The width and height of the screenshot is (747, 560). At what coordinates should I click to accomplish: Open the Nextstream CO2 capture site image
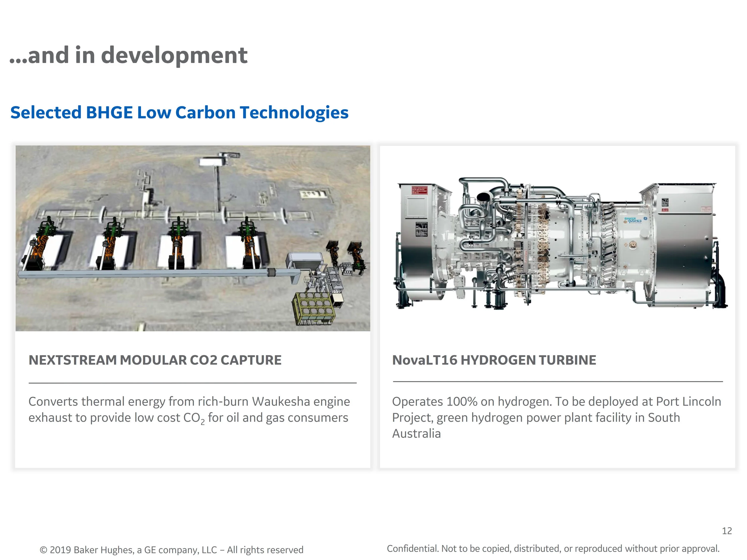(193, 238)
